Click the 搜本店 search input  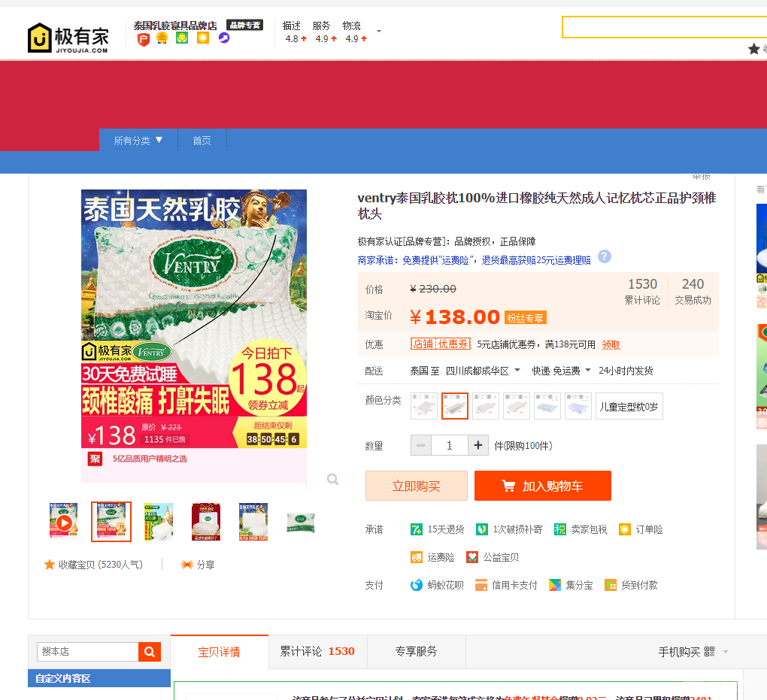pyautogui.click(x=88, y=652)
